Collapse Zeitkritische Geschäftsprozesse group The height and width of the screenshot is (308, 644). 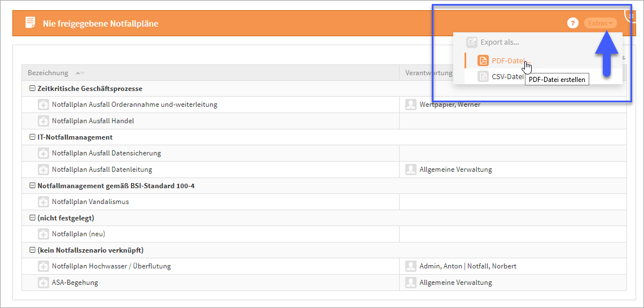32,89
